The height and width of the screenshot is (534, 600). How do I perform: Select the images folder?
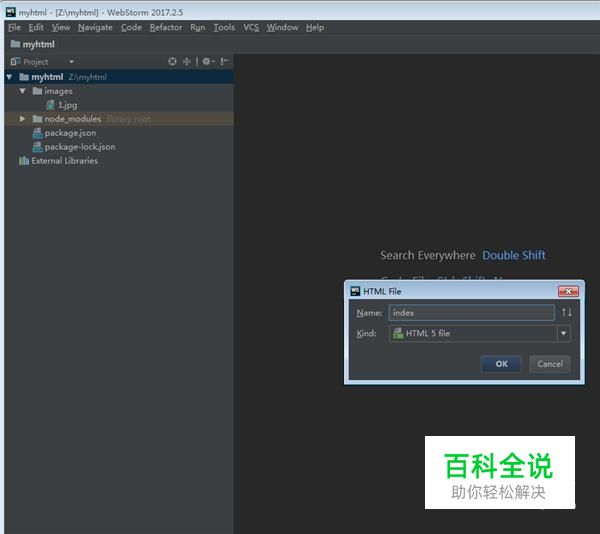pos(58,91)
